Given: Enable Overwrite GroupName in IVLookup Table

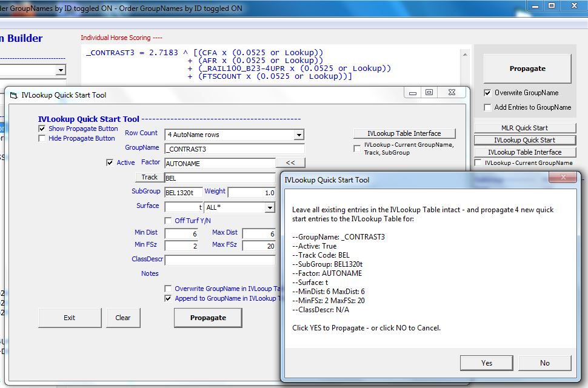Looking at the screenshot, I should tap(168, 289).
